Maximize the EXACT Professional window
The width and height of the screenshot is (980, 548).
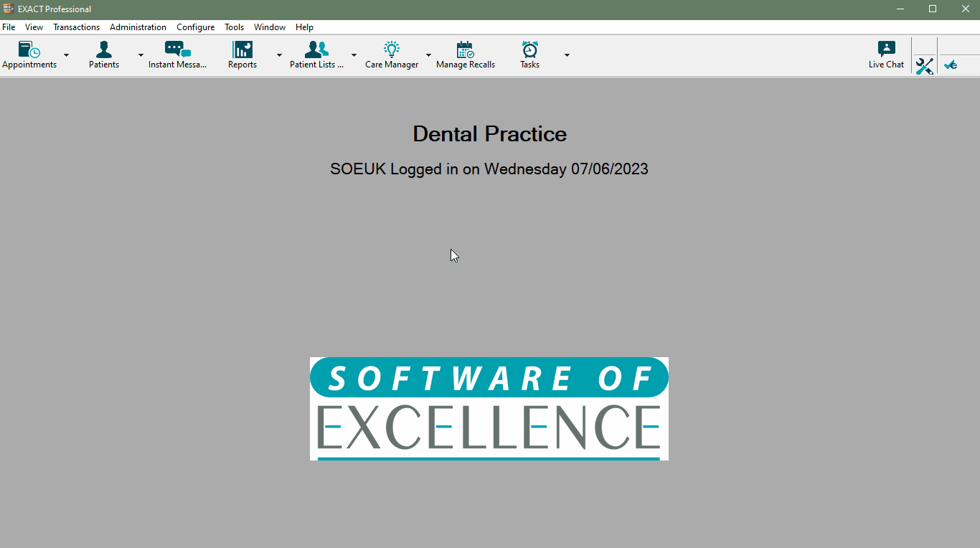(933, 9)
